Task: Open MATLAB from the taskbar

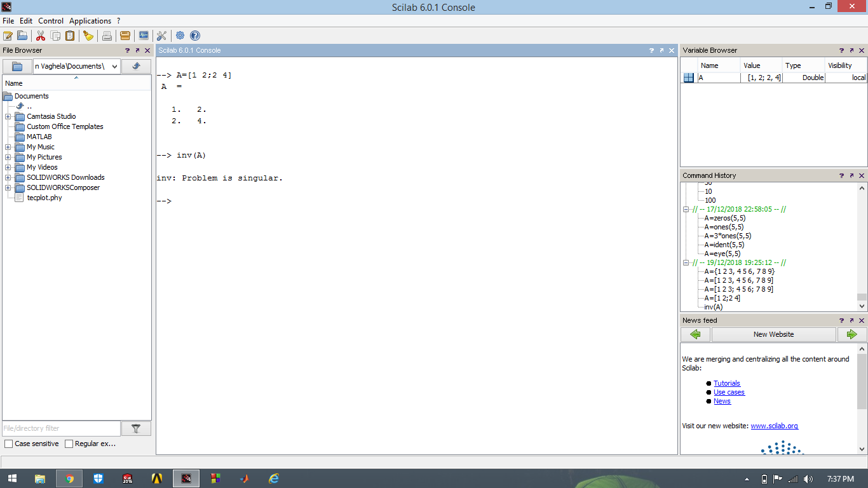Action: 244,478
